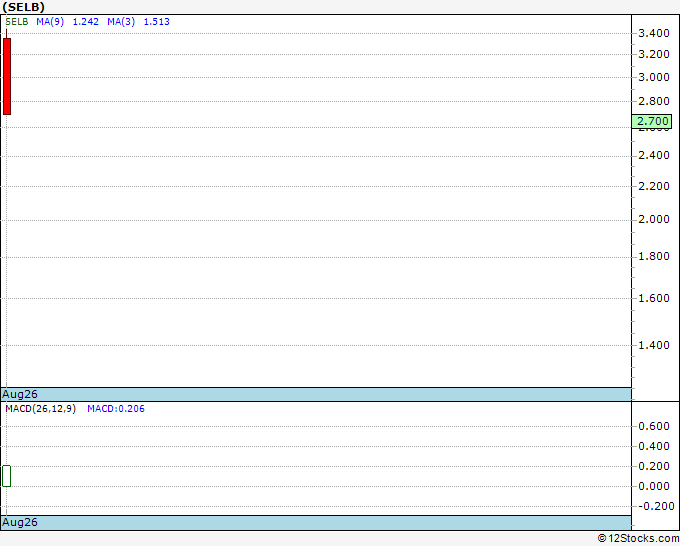Screen dimensions: 680x546
Task: Click the green 2.700 current price label
Action: pyautogui.click(x=651, y=121)
